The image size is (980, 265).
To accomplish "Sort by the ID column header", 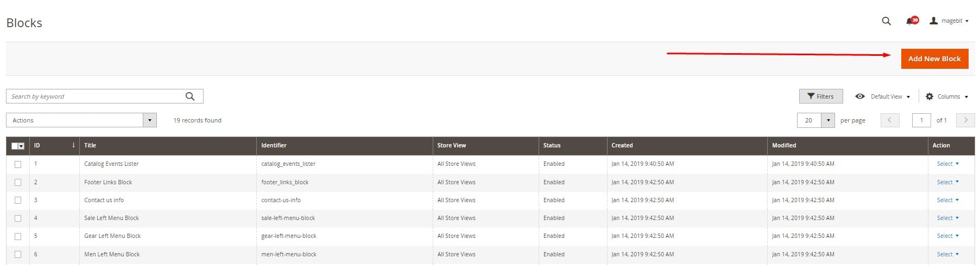I will (x=54, y=145).
